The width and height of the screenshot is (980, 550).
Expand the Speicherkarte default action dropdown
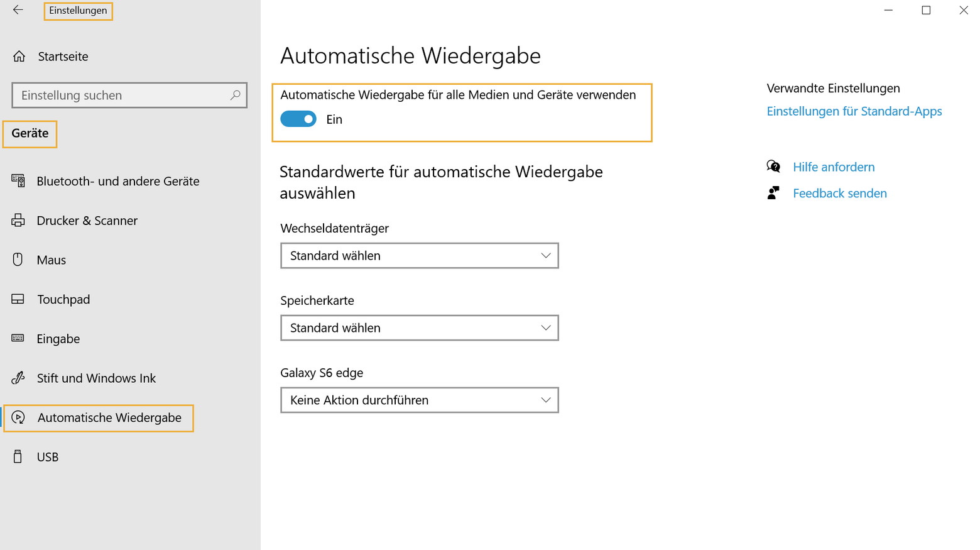419,327
